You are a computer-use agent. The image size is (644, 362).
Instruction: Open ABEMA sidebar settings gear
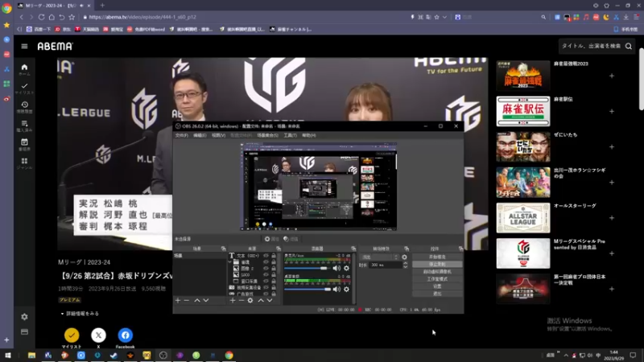[x=24, y=317]
